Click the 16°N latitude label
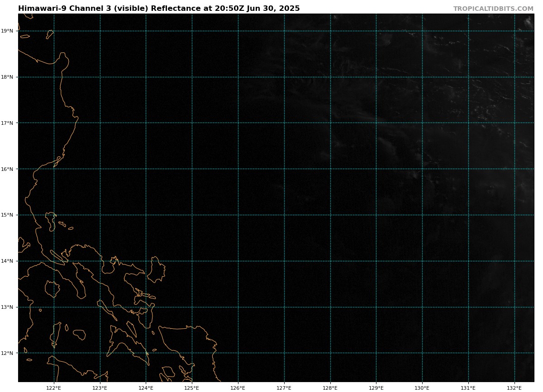 [7, 169]
